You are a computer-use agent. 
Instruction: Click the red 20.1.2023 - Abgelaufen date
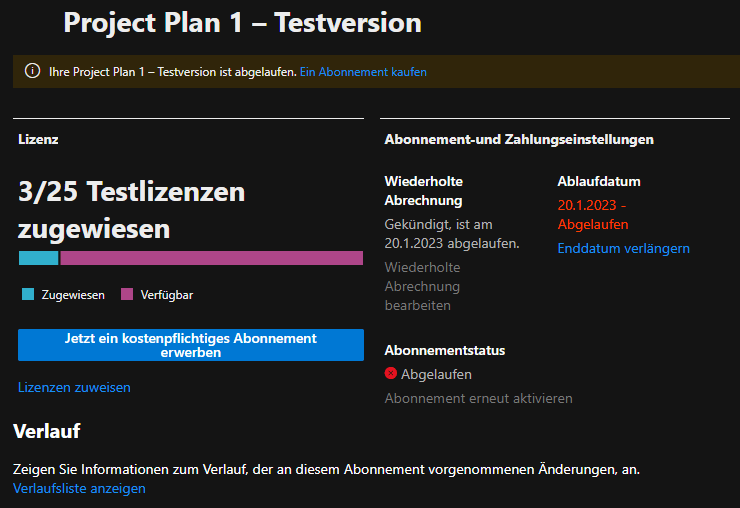[x=593, y=215]
